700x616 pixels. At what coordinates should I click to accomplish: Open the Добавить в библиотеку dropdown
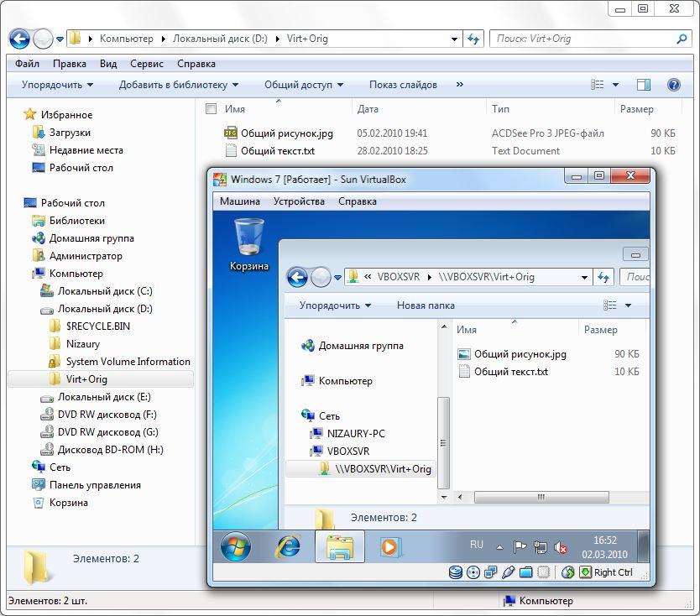[x=178, y=85]
